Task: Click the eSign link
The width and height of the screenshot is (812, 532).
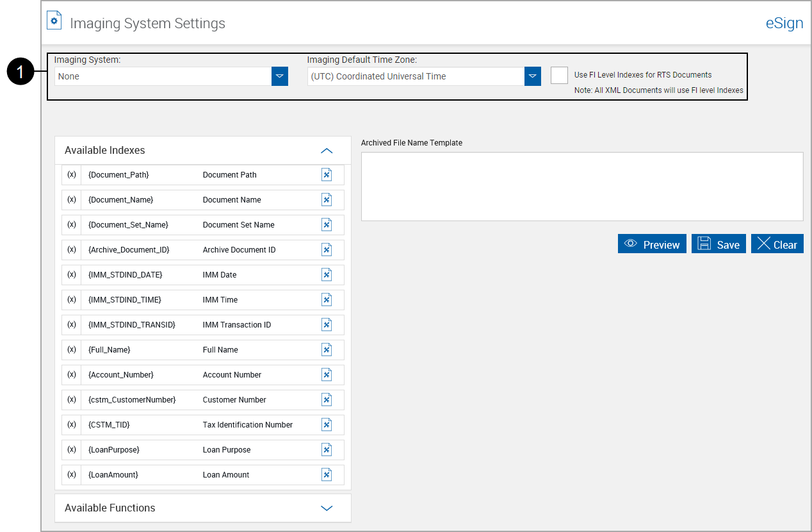Action: [784, 23]
